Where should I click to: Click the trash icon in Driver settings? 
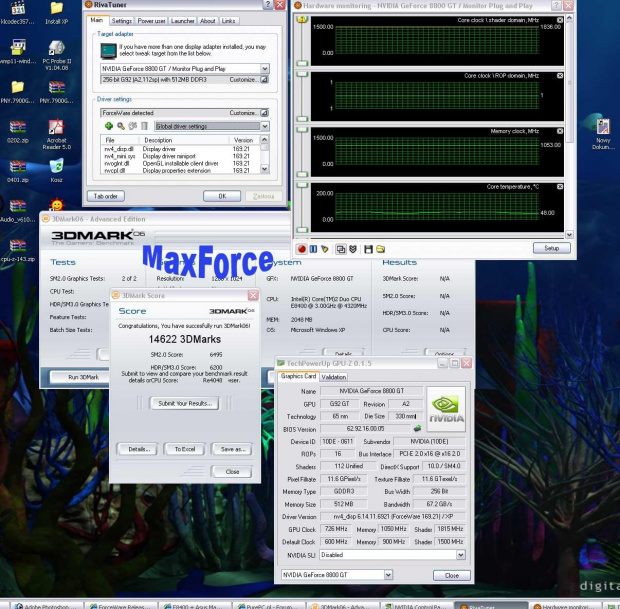click(x=144, y=126)
